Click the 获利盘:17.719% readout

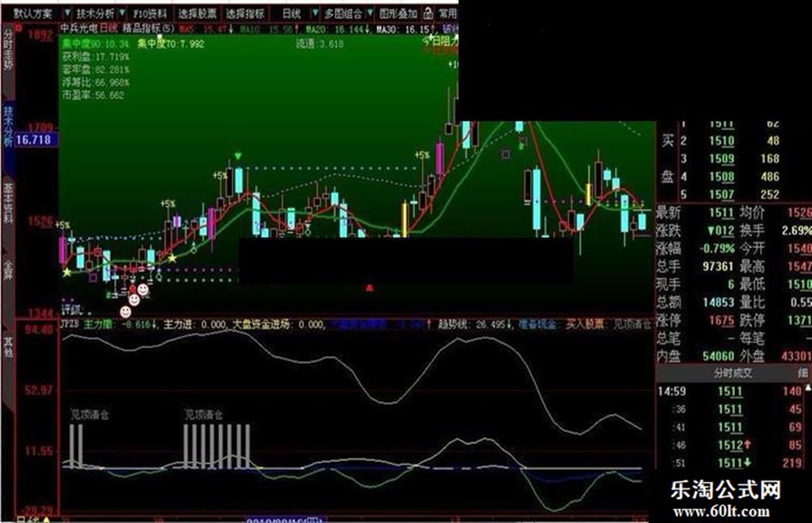coord(95,57)
